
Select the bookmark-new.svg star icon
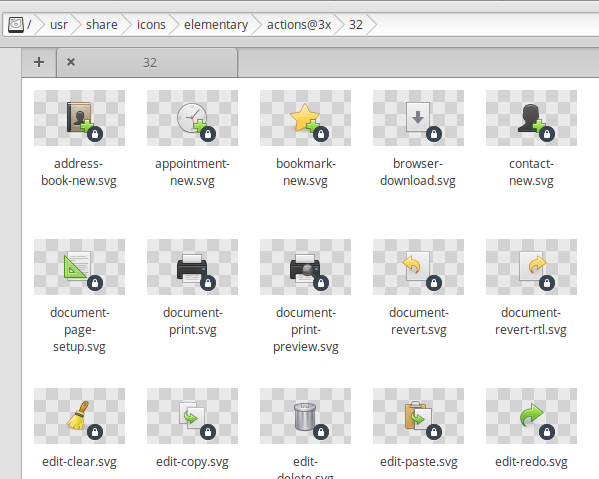click(x=305, y=118)
